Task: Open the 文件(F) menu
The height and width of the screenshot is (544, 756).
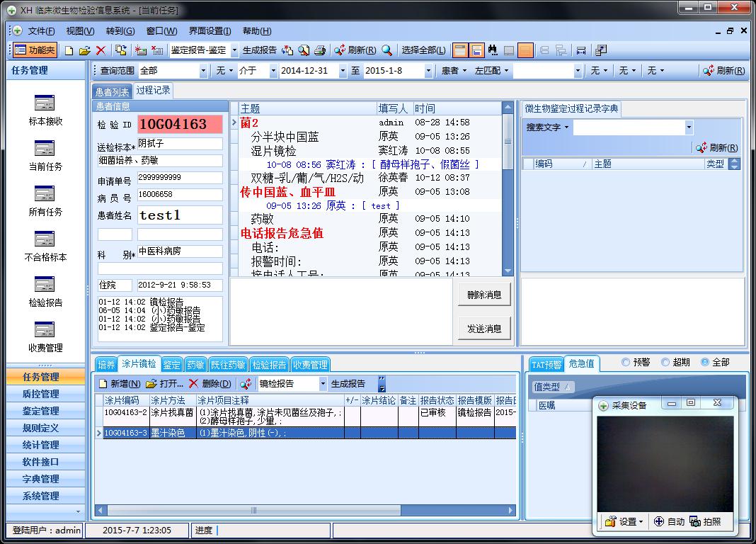Action: pyautogui.click(x=41, y=31)
